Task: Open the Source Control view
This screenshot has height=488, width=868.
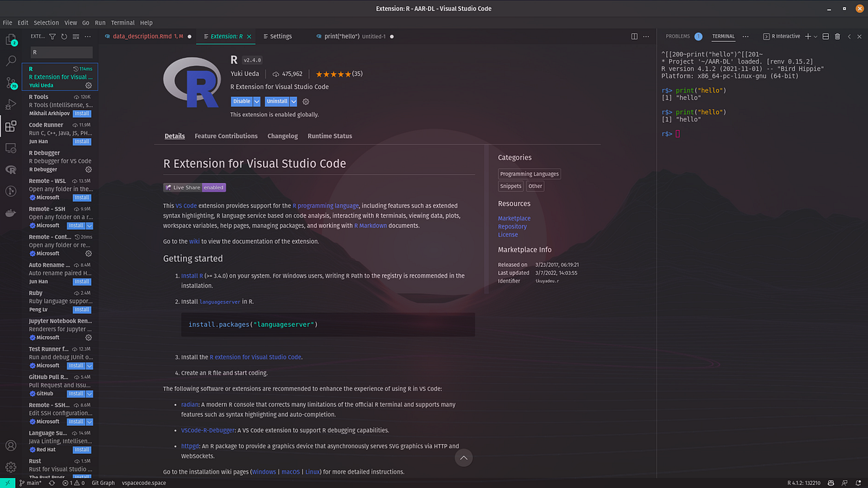Action: tap(11, 83)
